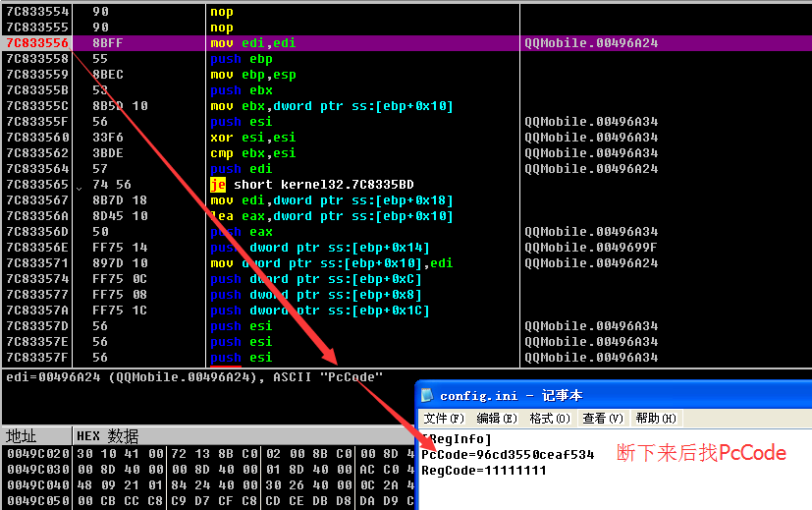Click hex bytes 'FF75 1C' at 7C83357A
The image size is (812, 510).
(120, 311)
